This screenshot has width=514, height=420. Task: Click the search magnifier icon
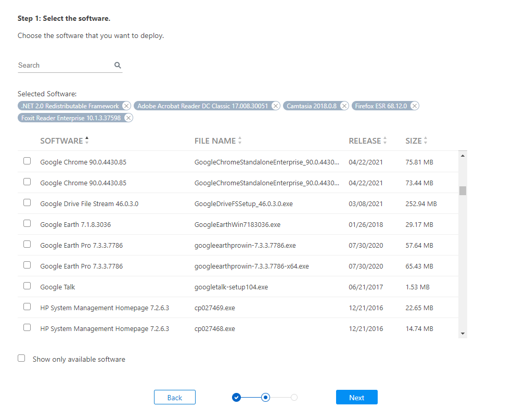[x=118, y=65]
